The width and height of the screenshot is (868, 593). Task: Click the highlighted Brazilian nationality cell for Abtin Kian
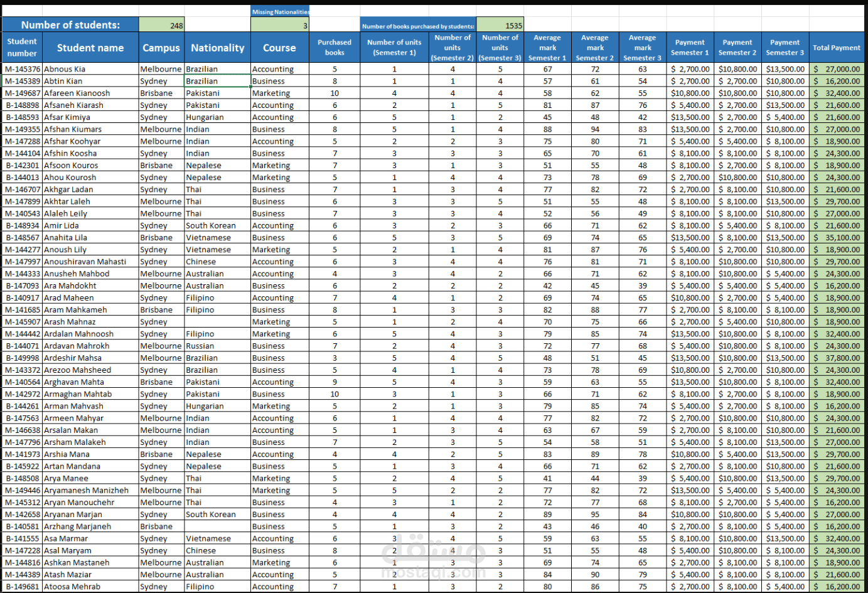[x=216, y=81]
